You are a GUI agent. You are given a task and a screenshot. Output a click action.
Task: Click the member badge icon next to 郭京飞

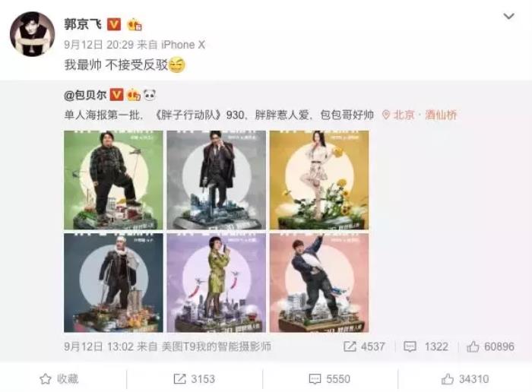tap(134, 24)
